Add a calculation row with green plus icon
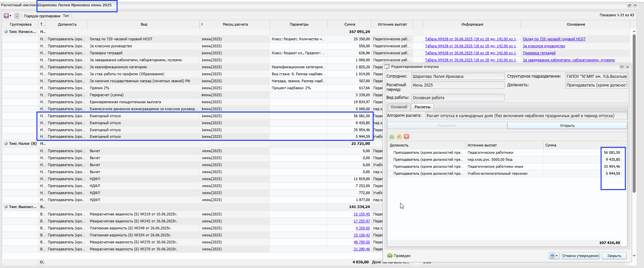This screenshot has width=644, height=268. (x=392, y=136)
